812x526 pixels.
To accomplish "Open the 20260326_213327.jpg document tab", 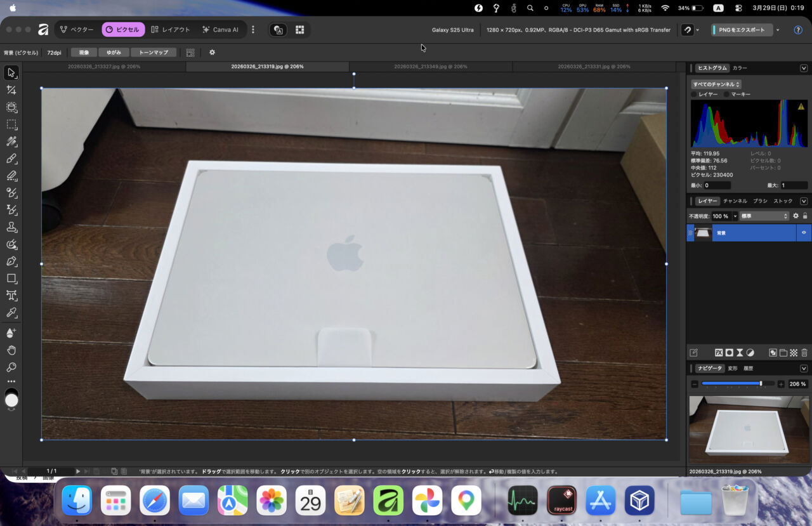I will [104, 67].
